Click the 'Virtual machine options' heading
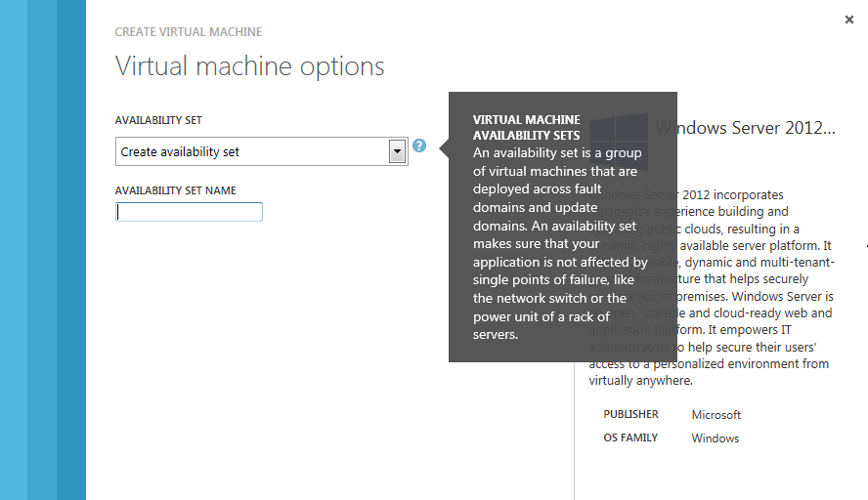The image size is (868, 500). coord(249,66)
